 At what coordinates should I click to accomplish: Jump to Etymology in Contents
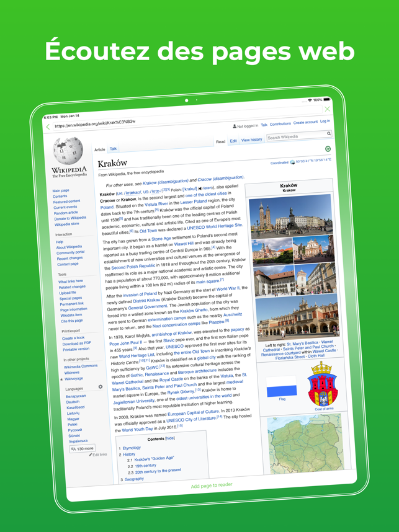pos(132,448)
